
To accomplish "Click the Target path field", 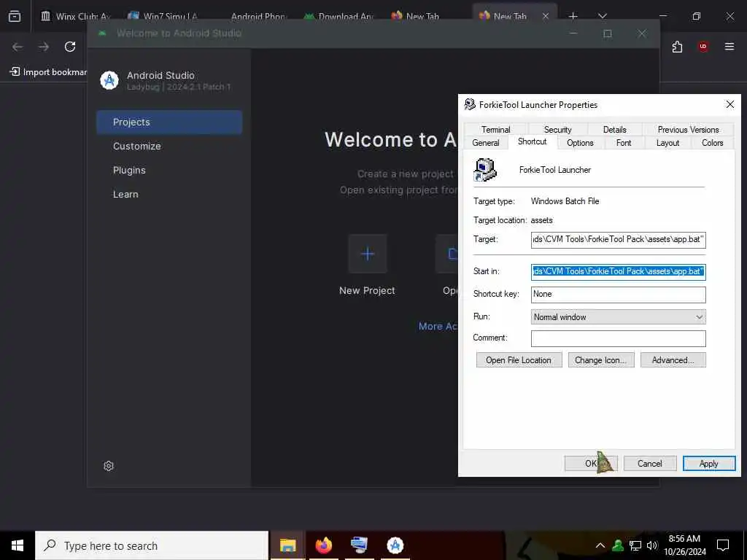I will coord(618,239).
